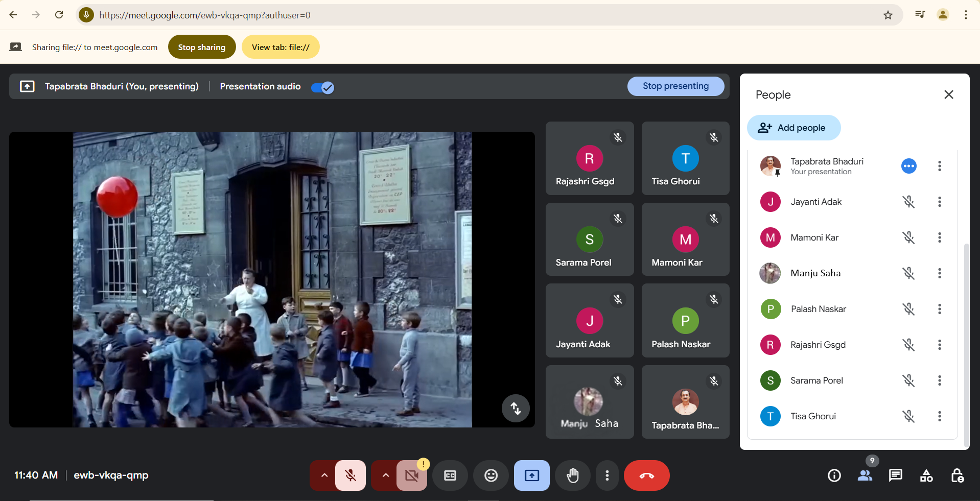
Task: Open the browser media control icon
Action: click(920, 15)
